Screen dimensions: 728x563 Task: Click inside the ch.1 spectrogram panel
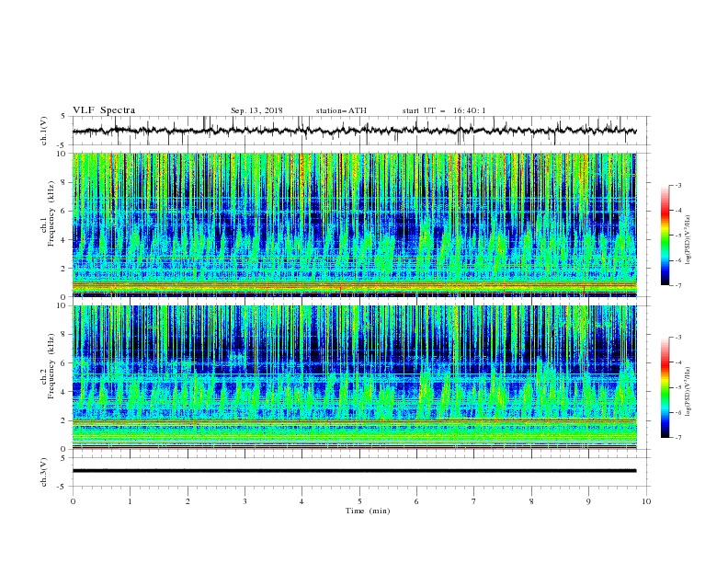pyautogui.click(x=354, y=224)
